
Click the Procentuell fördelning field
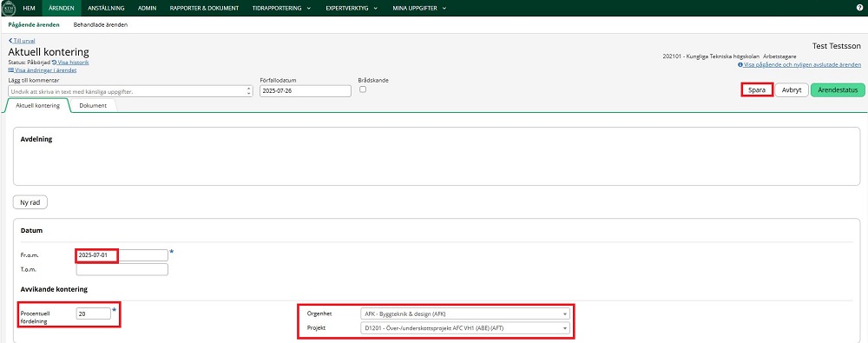(x=94, y=313)
